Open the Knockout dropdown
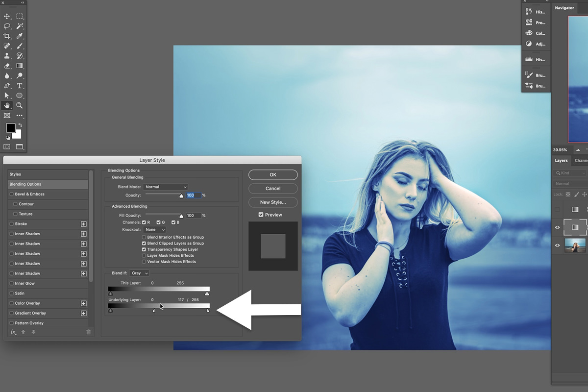588x392 pixels. (155, 229)
